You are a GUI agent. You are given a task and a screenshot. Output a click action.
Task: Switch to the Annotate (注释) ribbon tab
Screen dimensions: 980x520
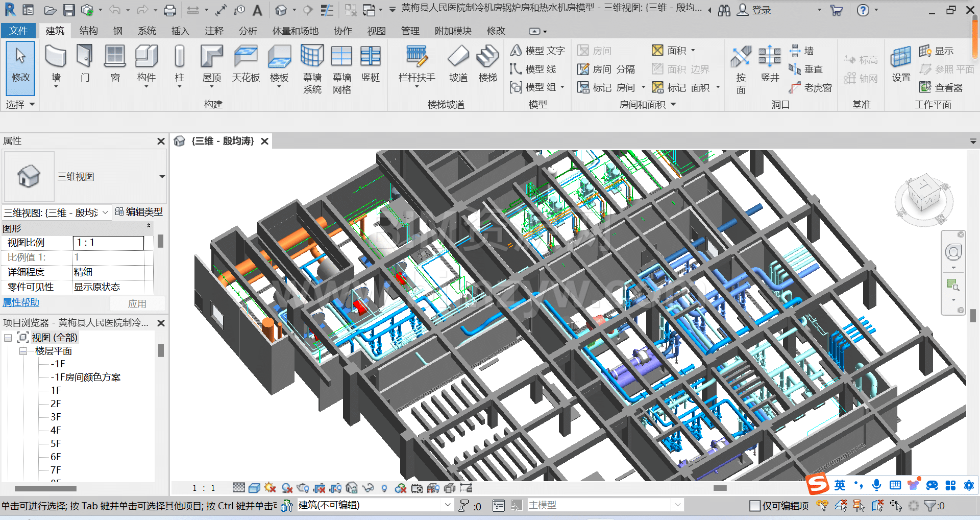click(x=214, y=31)
